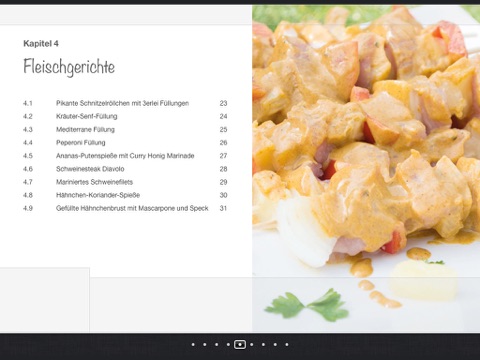This screenshot has height=360, width=480.
Task: Tap the third page dot in navigator
Action: pyautogui.click(x=217, y=344)
